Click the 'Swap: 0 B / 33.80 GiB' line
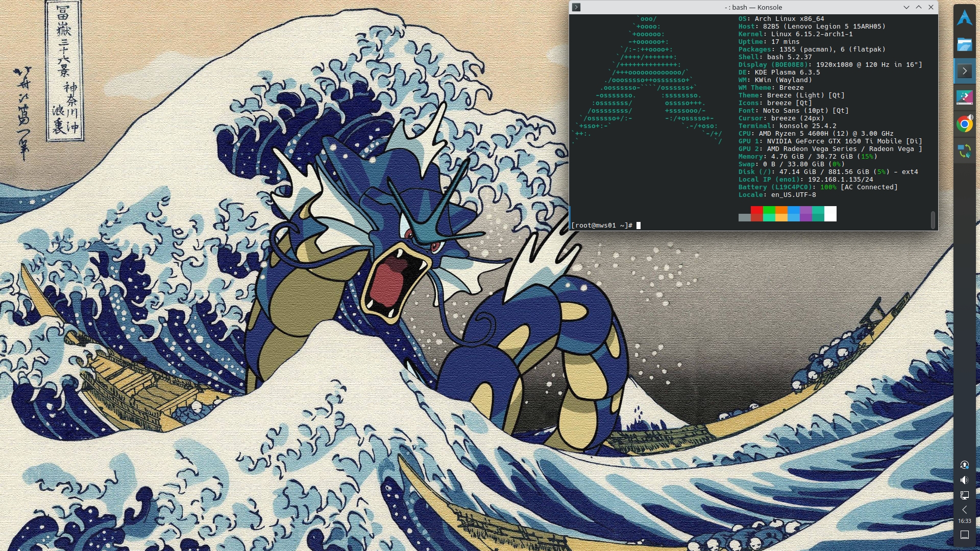This screenshot has height=551, width=980. [x=791, y=164]
